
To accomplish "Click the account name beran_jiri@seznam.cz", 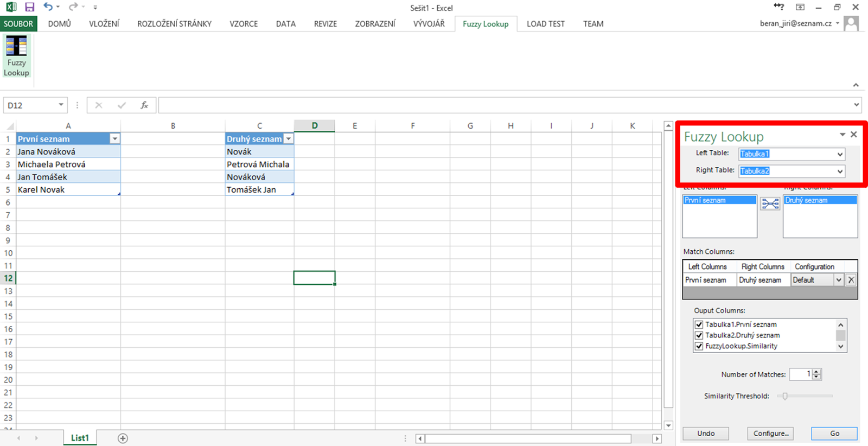I will (796, 23).
